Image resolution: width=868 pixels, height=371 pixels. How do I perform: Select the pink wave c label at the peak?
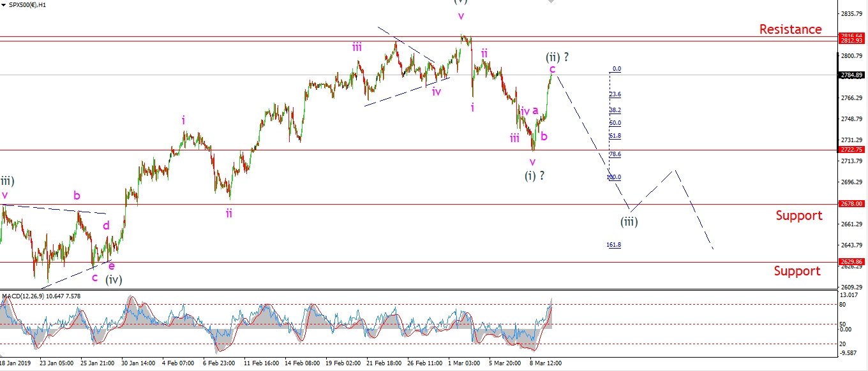(x=552, y=69)
